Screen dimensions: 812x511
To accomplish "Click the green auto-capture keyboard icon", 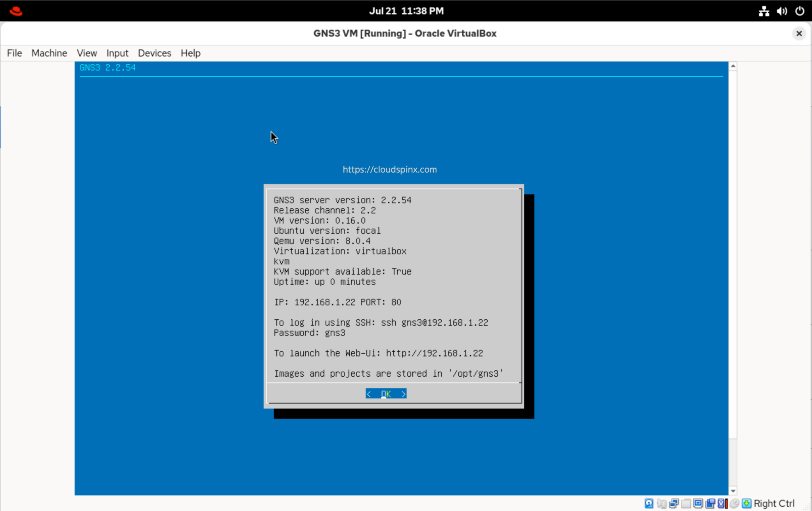I will (x=747, y=503).
